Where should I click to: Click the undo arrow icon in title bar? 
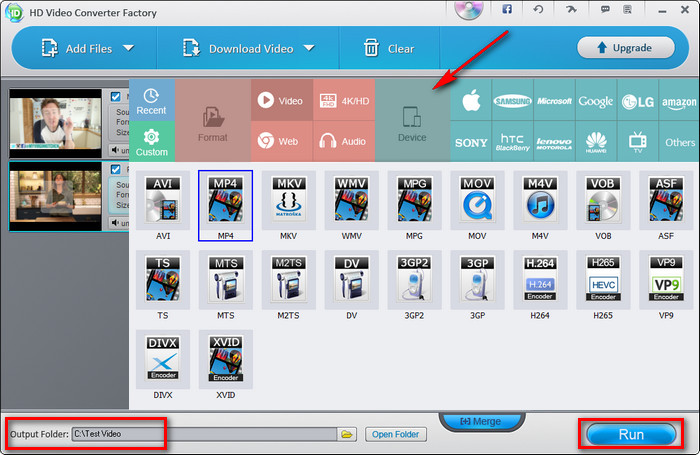click(538, 9)
